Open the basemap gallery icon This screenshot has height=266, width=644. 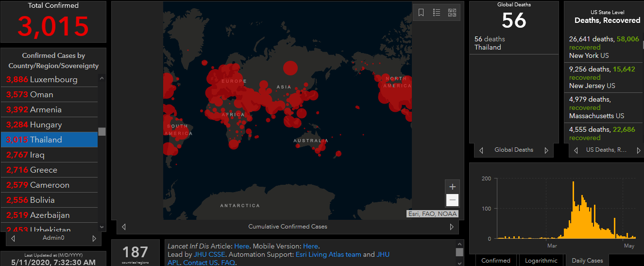(x=452, y=13)
